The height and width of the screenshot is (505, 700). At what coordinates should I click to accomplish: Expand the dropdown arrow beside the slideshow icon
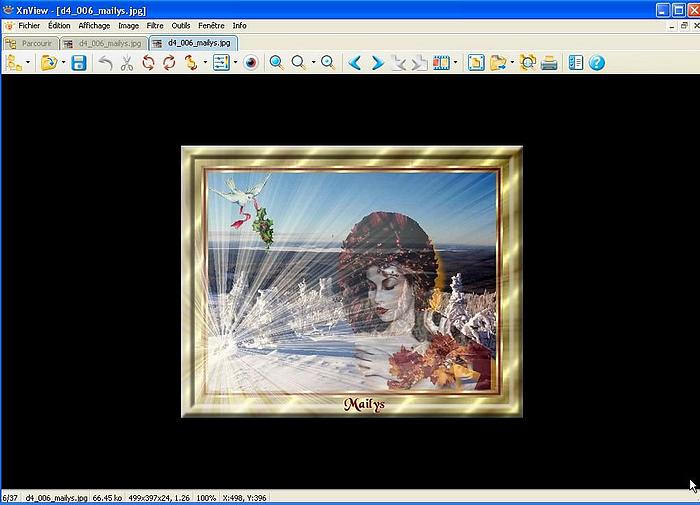[456, 63]
